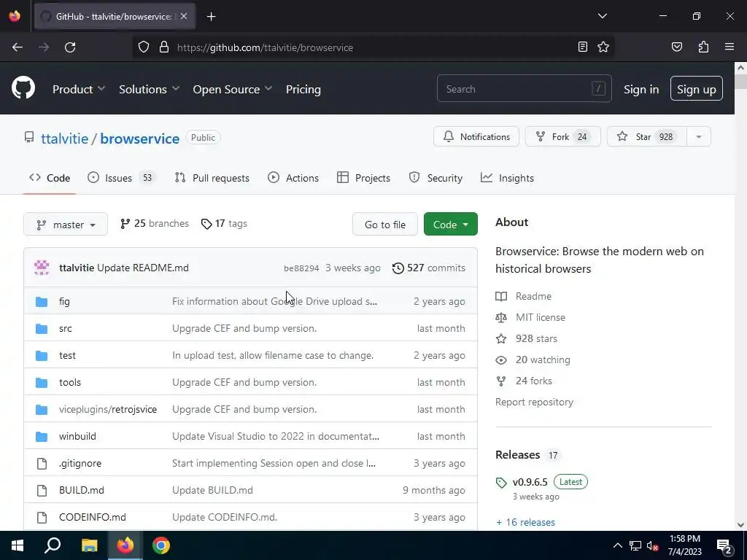Screen dimensions: 747x560
Task: Bookmark this page with the star icon
Action: pos(603,47)
